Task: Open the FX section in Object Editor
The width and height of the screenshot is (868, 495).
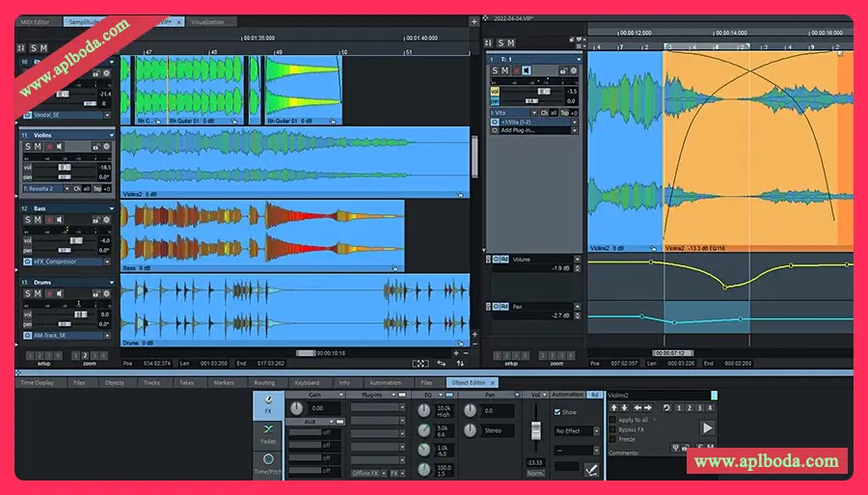Action: click(267, 406)
